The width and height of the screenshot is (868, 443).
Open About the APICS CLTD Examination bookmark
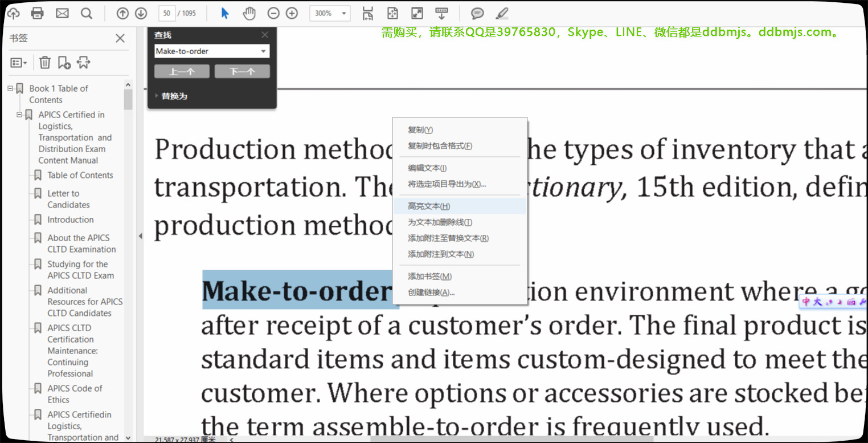(81, 243)
